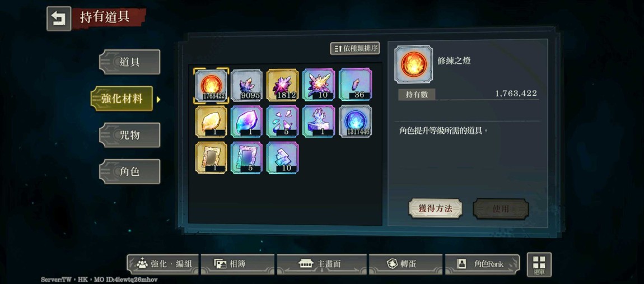Open 轉蛋 gacha screen
Image resolution: width=644 pixels, height=284 pixels.
[405, 264]
